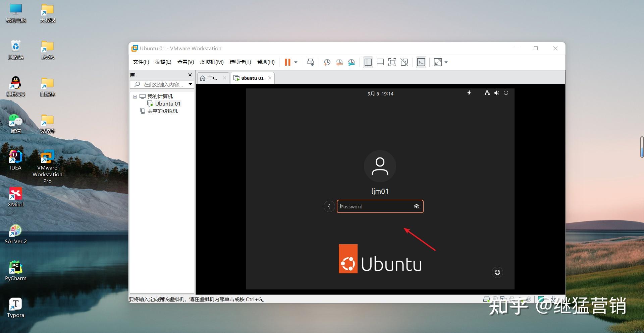Take a snapshot of this virtual machine
Screen dimensions: 644x333
tap(327, 62)
